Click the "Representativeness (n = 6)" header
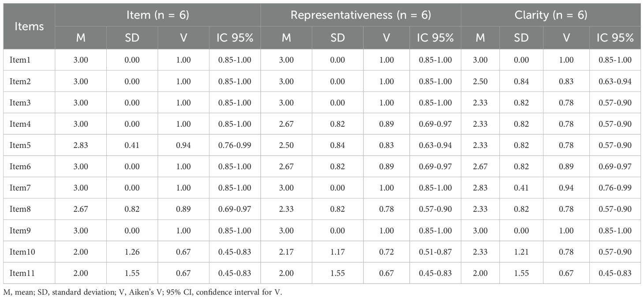 click(x=360, y=15)
